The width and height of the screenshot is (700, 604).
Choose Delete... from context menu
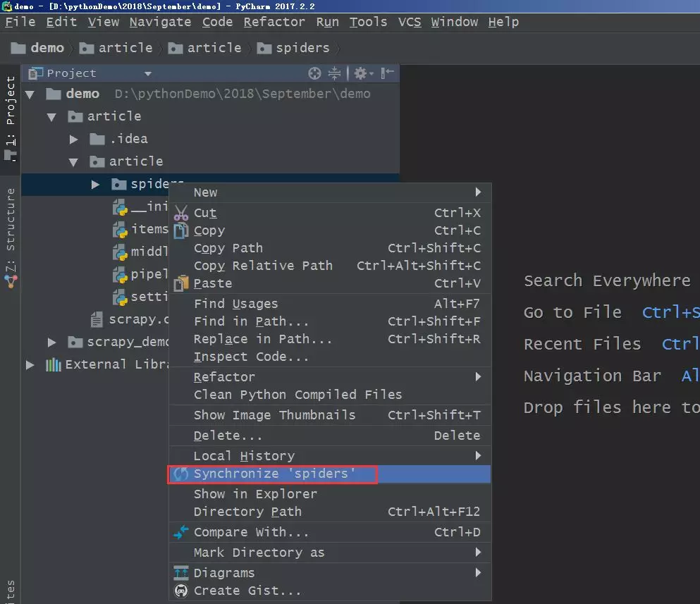[x=330, y=436]
